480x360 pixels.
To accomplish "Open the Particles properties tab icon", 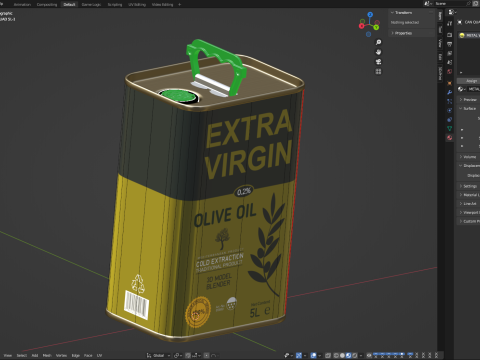I will coord(450,101).
